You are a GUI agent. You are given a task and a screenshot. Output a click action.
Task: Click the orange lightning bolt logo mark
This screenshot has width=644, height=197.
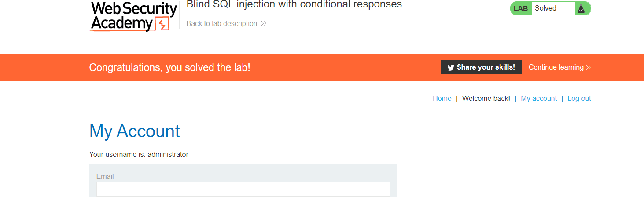163,24
